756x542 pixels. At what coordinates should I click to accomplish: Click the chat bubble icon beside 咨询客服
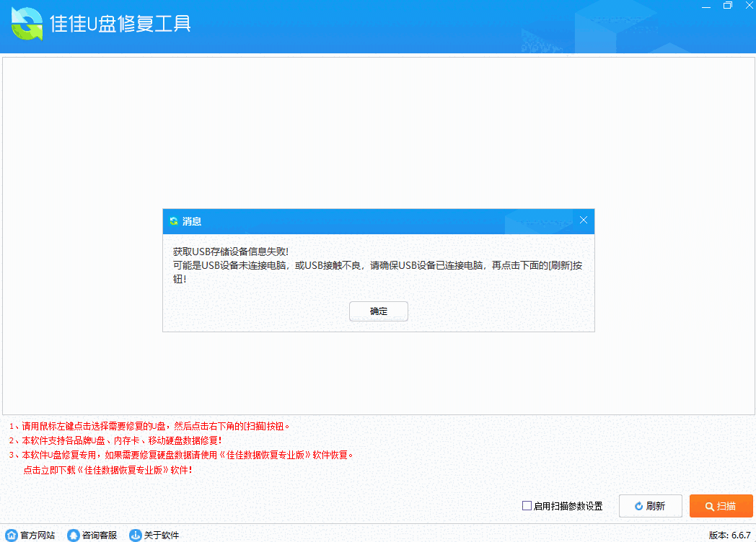(72, 535)
